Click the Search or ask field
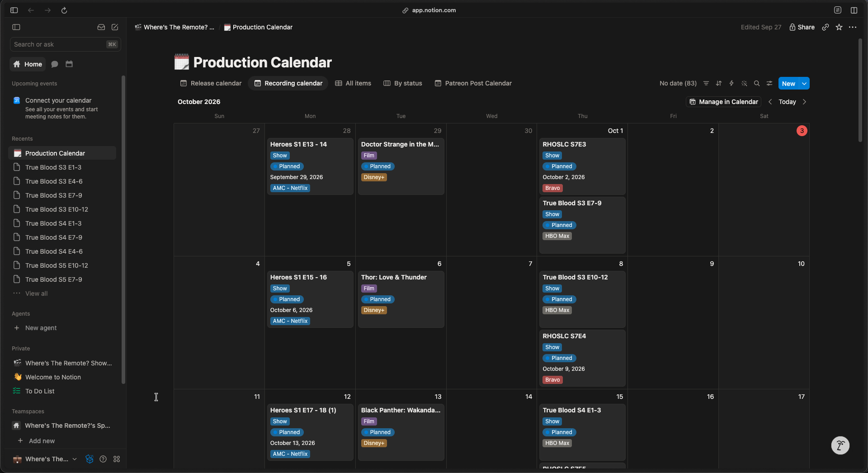The image size is (868, 473). click(x=65, y=44)
